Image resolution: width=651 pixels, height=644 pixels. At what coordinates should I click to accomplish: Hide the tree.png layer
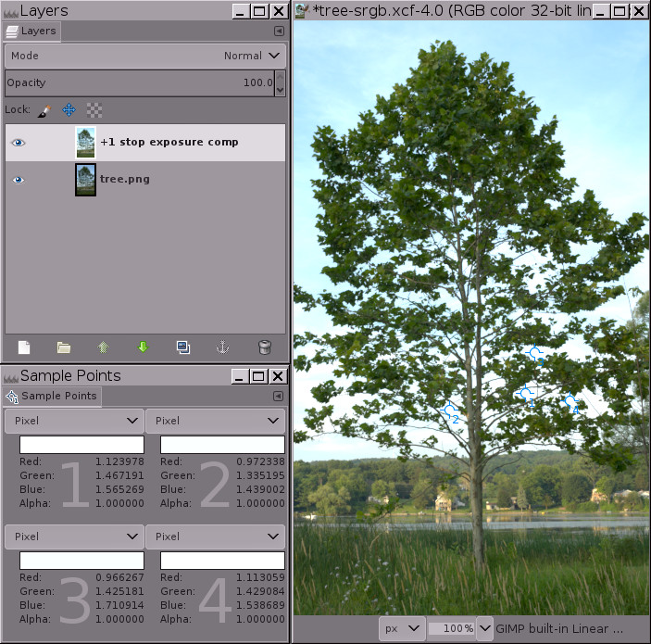(19, 180)
